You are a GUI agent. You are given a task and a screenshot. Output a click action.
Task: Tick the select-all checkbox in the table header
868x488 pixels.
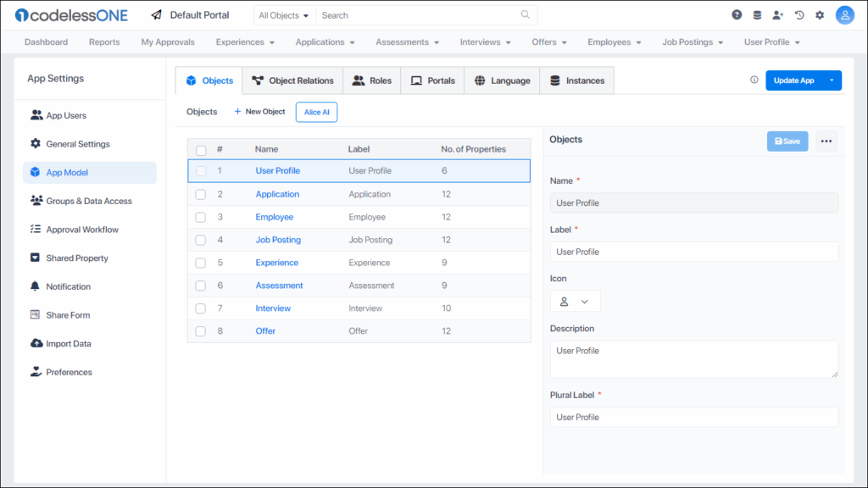200,148
